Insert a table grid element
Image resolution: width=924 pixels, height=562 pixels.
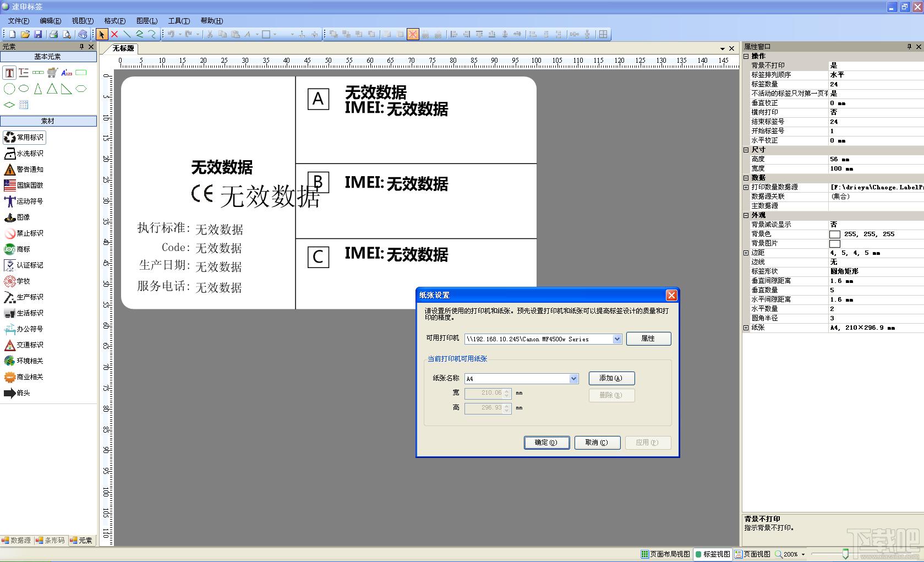pyautogui.click(x=24, y=105)
